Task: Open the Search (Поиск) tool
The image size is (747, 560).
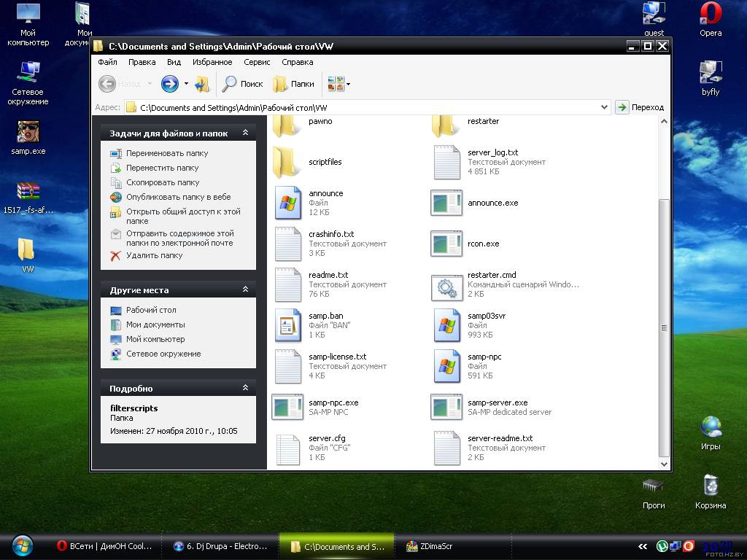Action: click(243, 84)
